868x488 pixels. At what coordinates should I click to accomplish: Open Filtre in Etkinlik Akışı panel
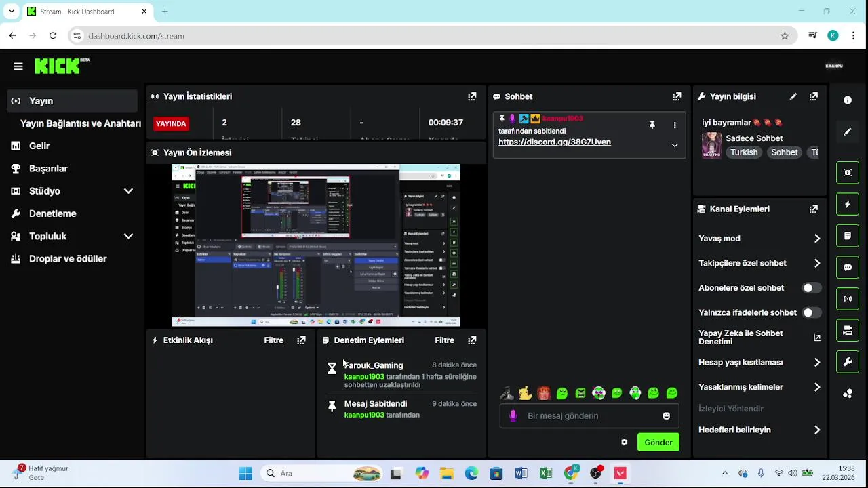pos(274,340)
